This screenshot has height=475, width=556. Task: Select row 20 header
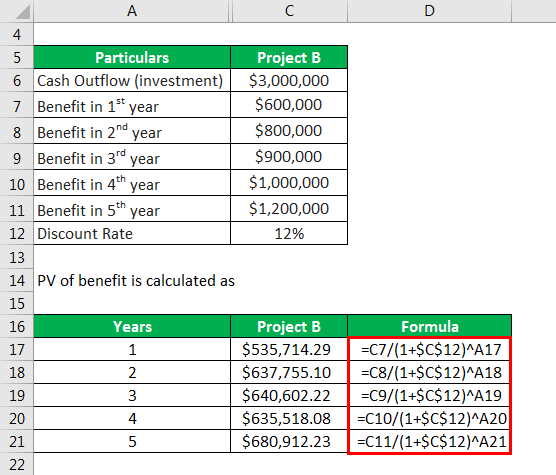pyautogui.click(x=17, y=418)
